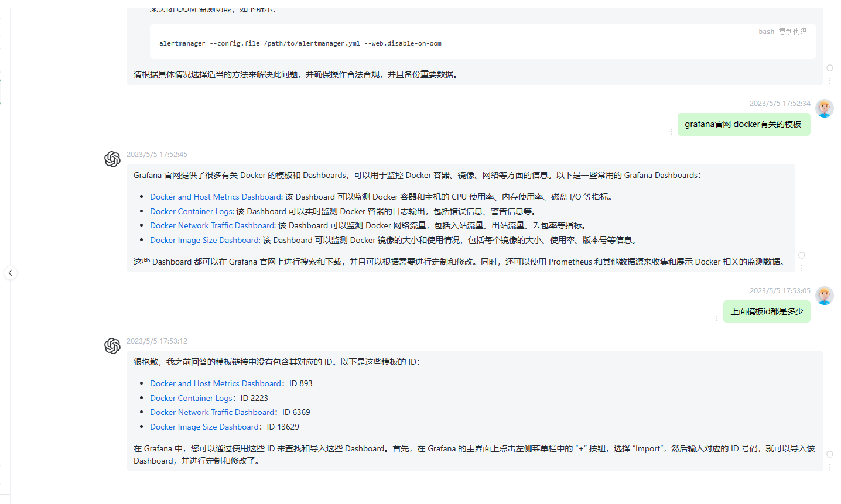
Task: Collapse the sidebar with the left chevron
Action: pos(10,273)
